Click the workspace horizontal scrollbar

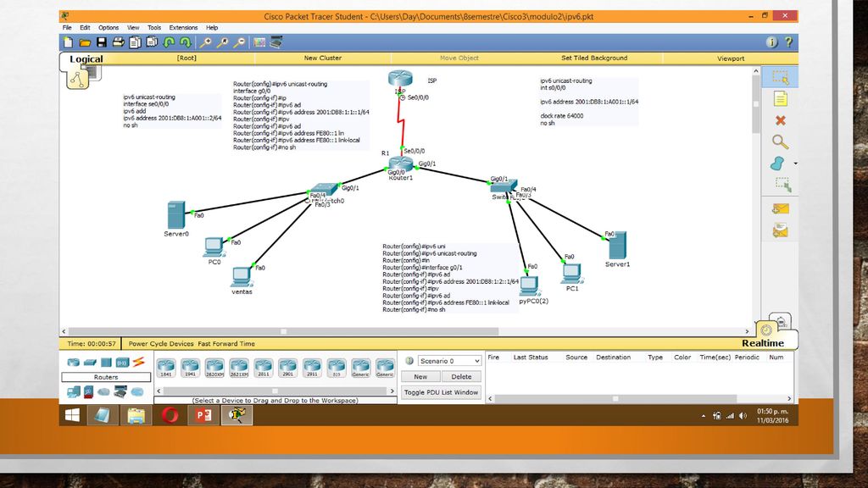click(283, 331)
